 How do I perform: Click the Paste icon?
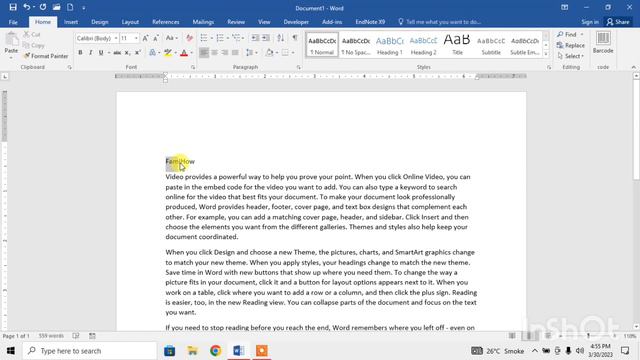11,40
